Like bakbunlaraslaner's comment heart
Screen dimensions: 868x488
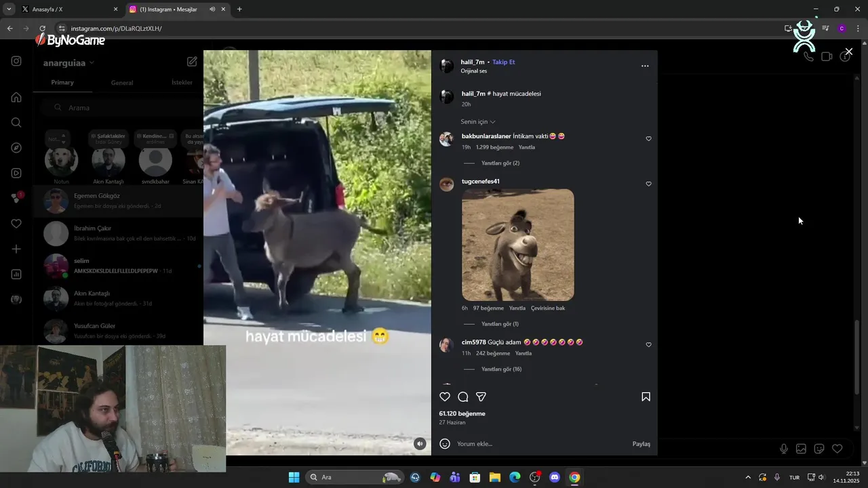click(x=648, y=139)
